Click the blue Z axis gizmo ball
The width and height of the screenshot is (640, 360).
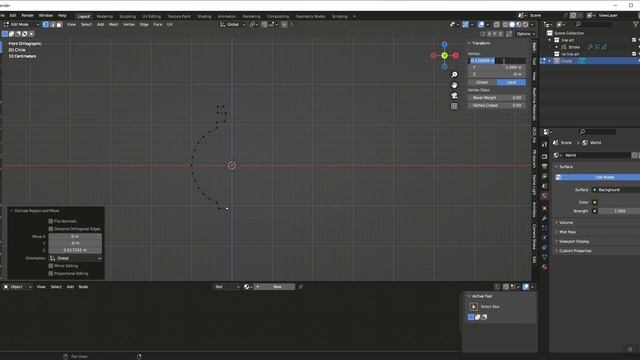click(444, 44)
